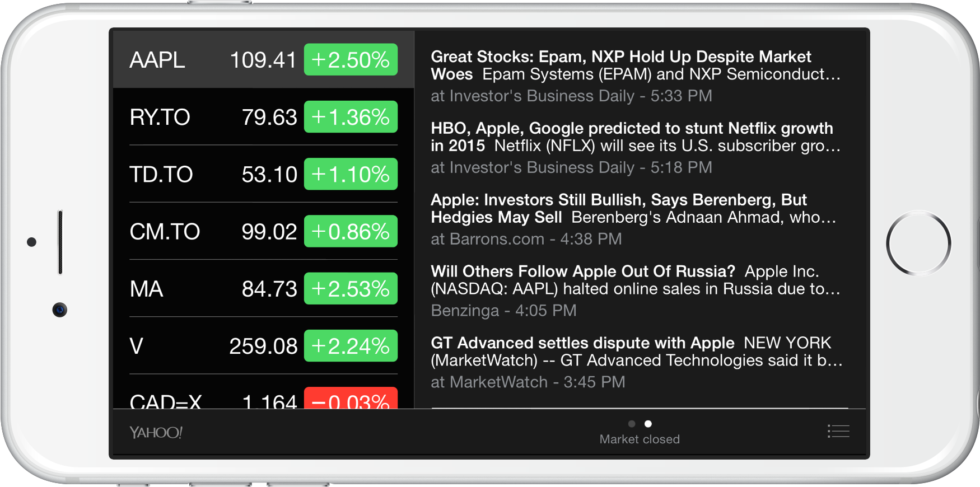Toggle CM.TO +0.86% change badge

(351, 231)
